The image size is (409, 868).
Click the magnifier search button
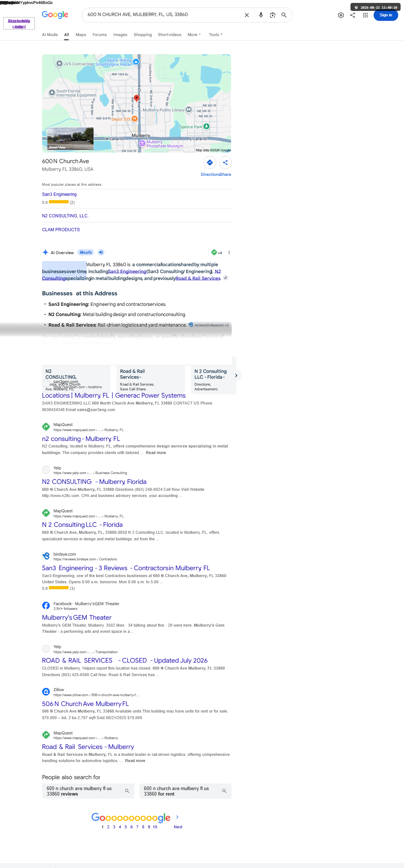click(x=284, y=15)
